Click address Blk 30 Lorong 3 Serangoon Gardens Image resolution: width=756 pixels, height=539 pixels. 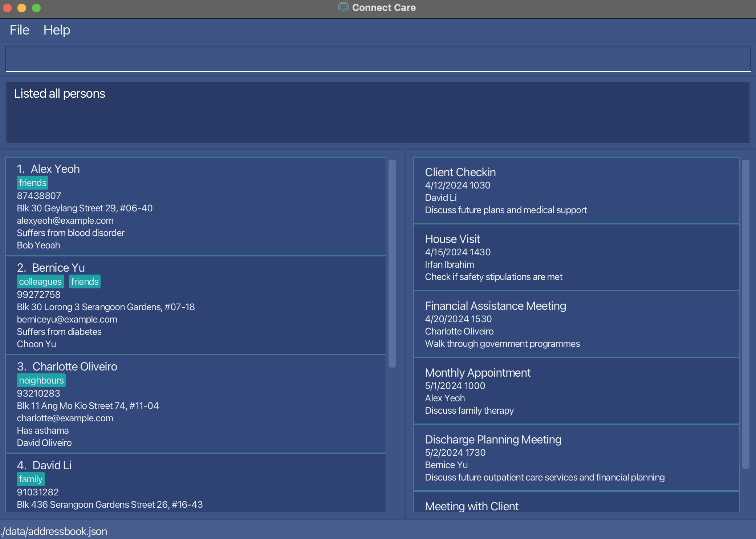coord(106,307)
